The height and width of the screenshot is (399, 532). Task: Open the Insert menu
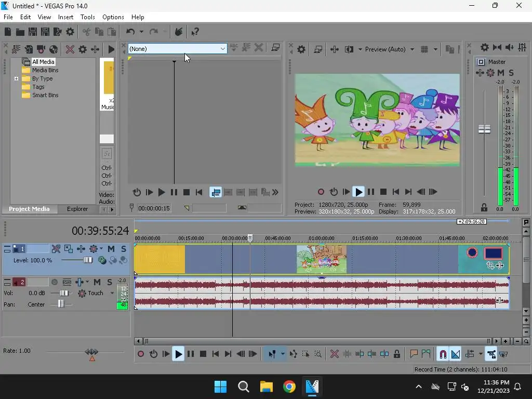65,17
